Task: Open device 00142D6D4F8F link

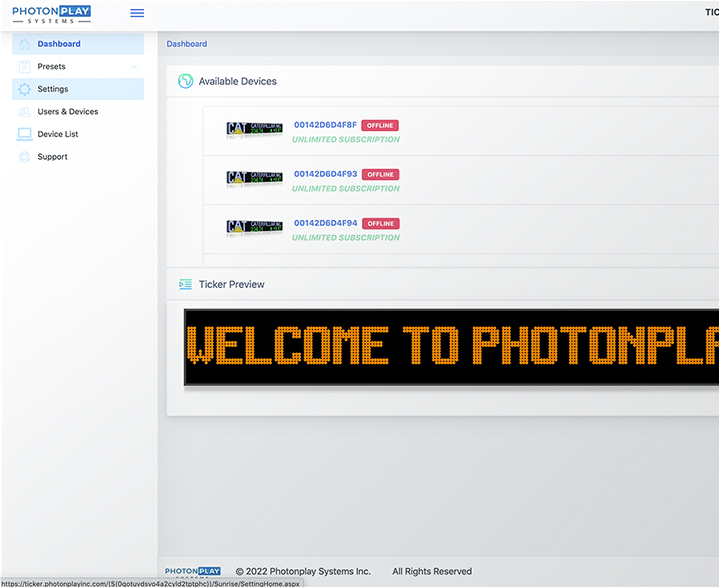Action: click(325, 125)
